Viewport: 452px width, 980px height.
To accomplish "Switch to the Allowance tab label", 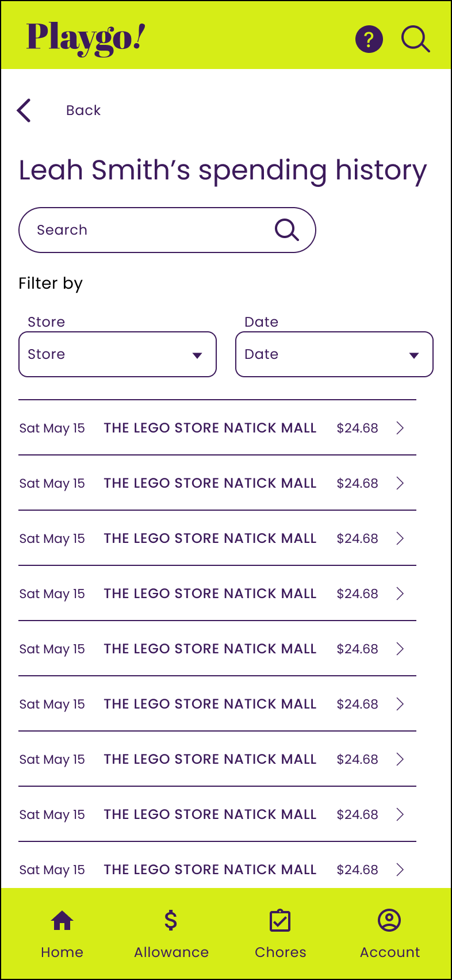I will (x=171, y=952).
